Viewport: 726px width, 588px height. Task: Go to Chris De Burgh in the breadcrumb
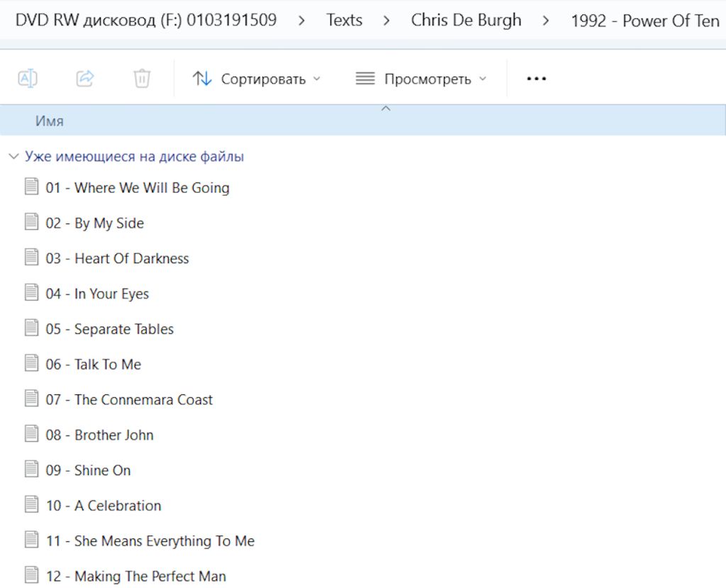click(466, 20)
